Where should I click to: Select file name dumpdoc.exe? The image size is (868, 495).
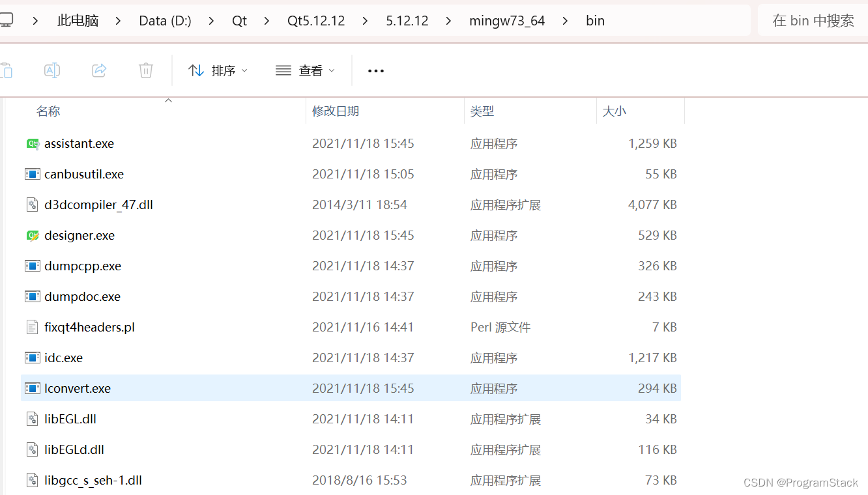point(82,296)
